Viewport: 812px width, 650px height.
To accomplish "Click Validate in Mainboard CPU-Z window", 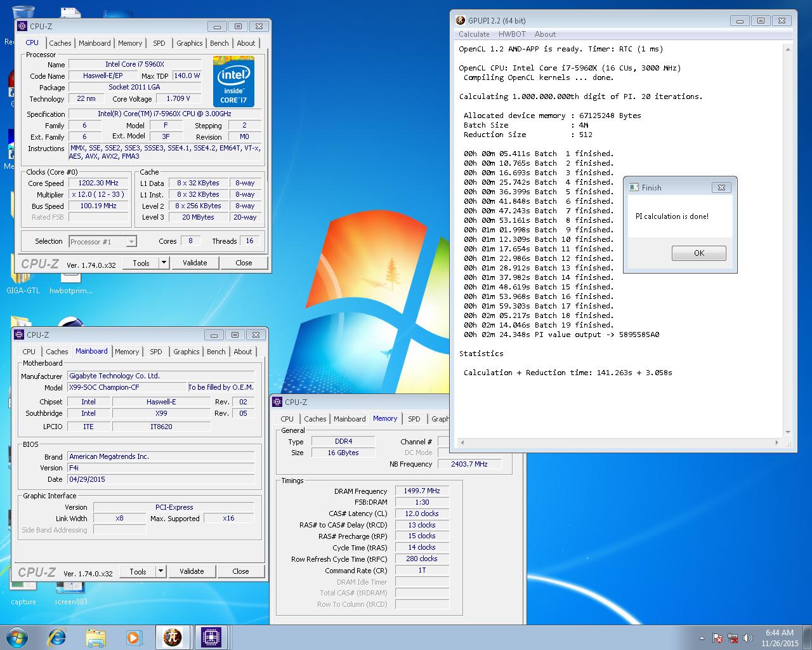I will (x=192, y=571).
